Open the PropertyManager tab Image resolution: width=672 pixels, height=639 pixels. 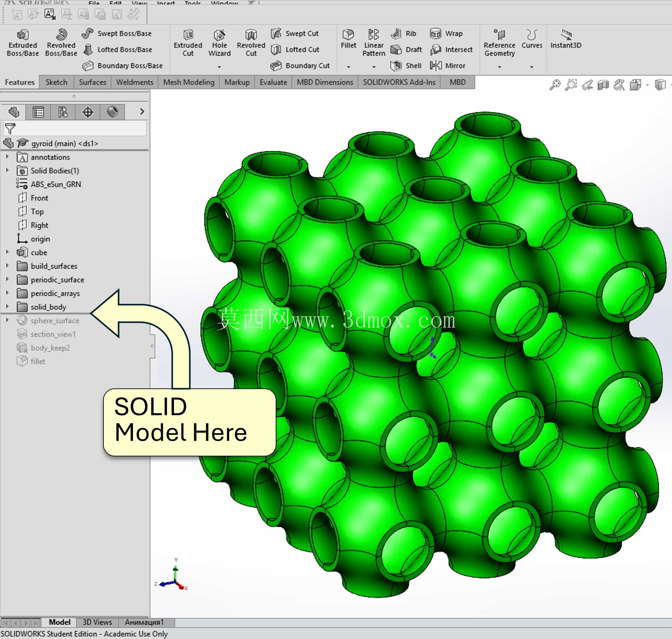(38, 112)
